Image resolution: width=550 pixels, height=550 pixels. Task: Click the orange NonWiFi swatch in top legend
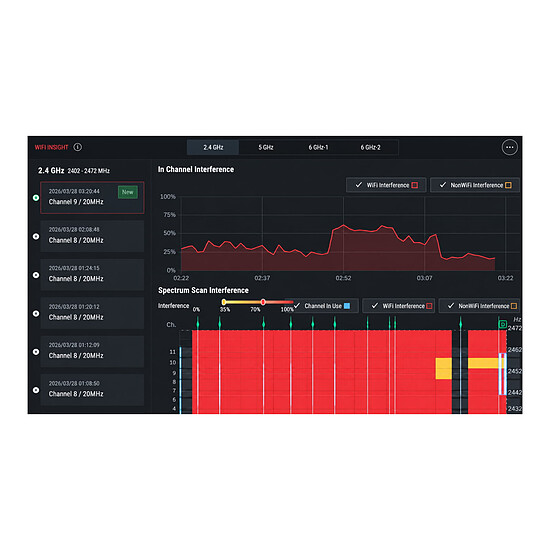click(x=508, y=185)
